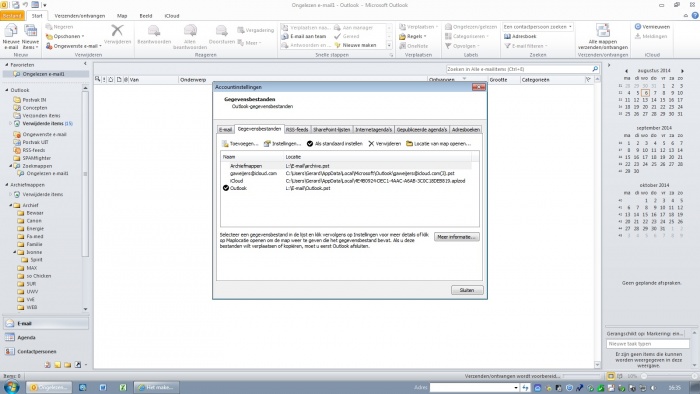
Task: Click Locatie van map openen
Action: tap(438, 144)
